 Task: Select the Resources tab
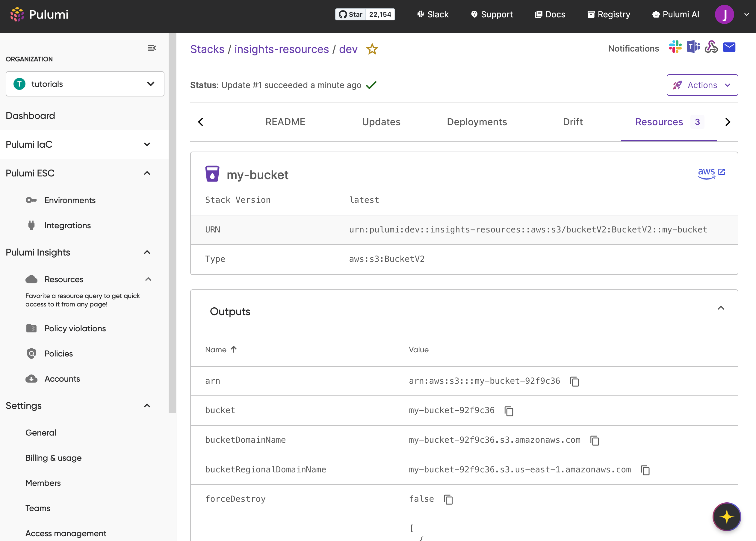tap(669, 122)
